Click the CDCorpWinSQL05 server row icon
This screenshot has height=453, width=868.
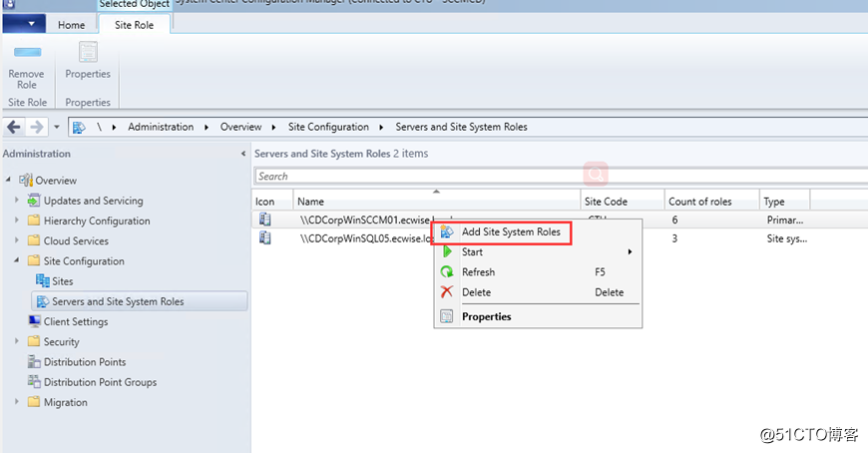coord(265,238)
